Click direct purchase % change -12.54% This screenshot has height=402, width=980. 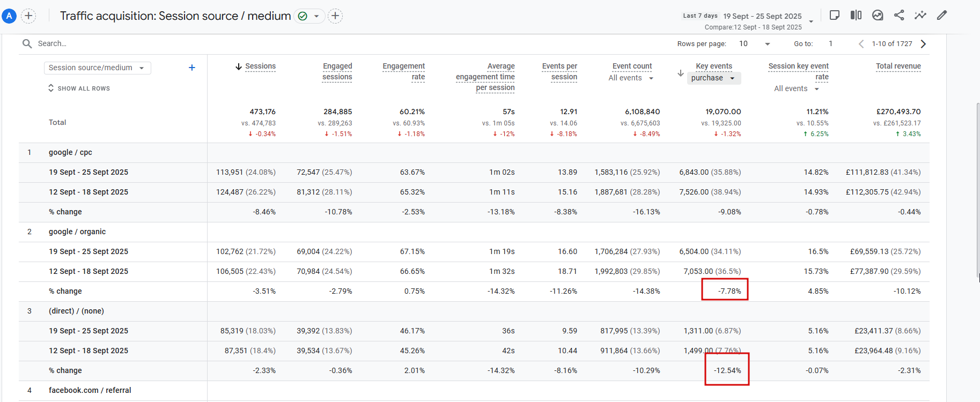point(727,370)
